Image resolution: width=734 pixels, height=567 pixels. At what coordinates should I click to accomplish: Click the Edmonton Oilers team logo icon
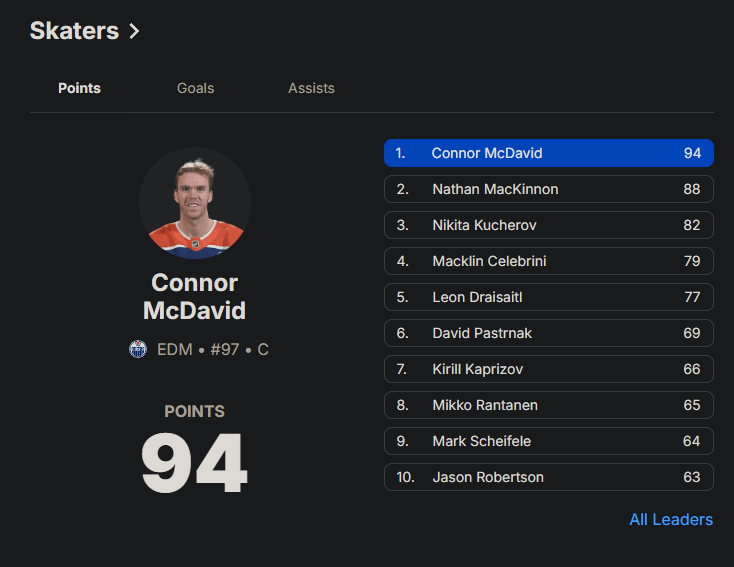[138, 349]
